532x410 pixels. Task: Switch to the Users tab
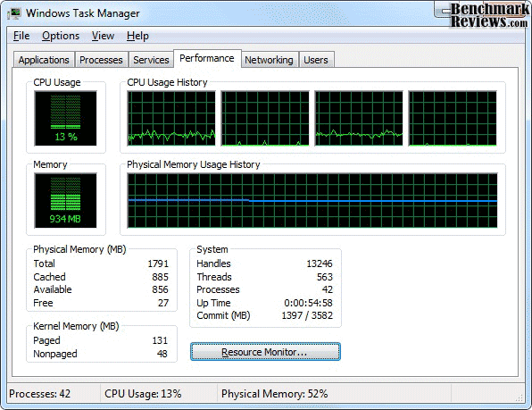pyautogui.click(x=316, y=60)
